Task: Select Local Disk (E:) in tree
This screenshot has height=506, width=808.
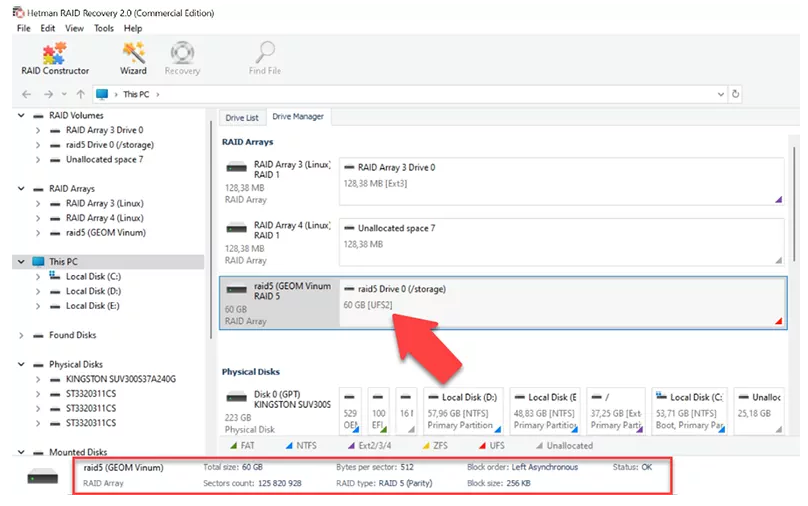Action: 92,306
